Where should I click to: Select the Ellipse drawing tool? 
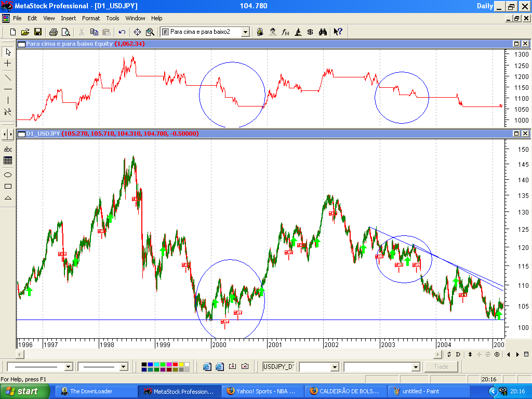tap(7, 176)
